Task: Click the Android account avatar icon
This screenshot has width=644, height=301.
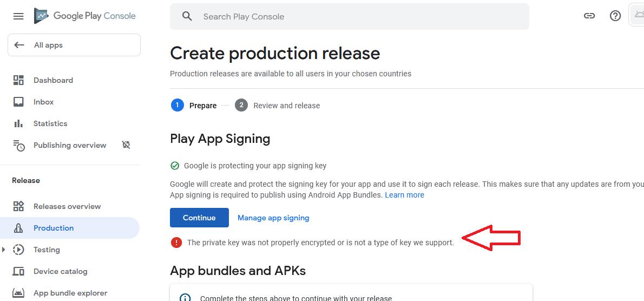Action: click(x=638, y=15)
